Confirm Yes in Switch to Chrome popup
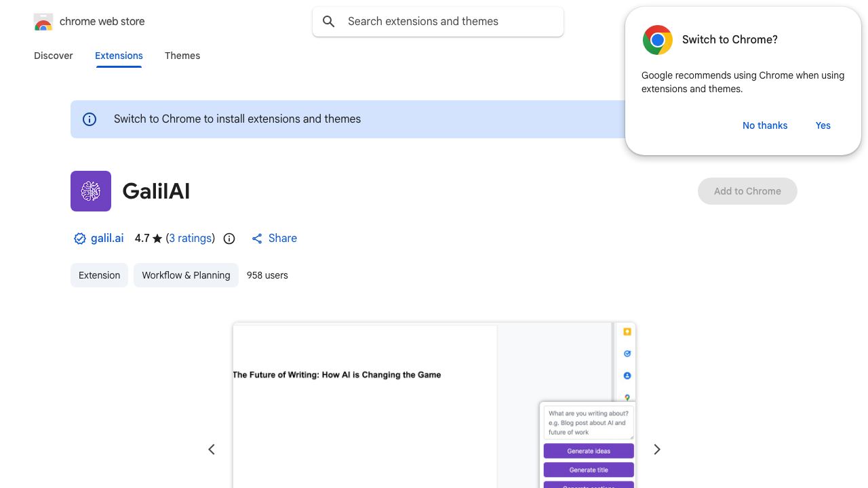The image size is (868, 488). click(x=823, y=125)
